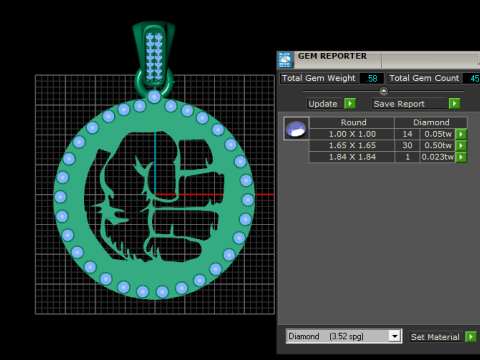Click the Set Material button
480x360 pixels.
click(435, 337)
